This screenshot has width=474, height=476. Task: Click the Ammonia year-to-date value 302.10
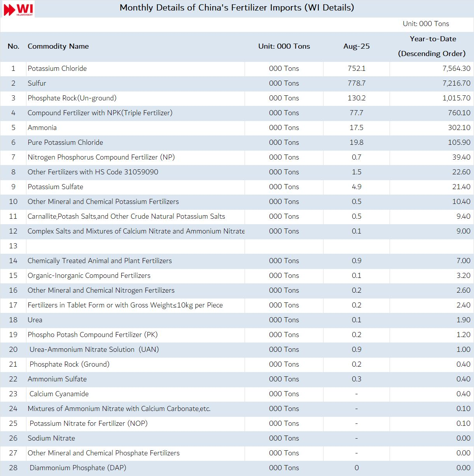pos(459,128)
